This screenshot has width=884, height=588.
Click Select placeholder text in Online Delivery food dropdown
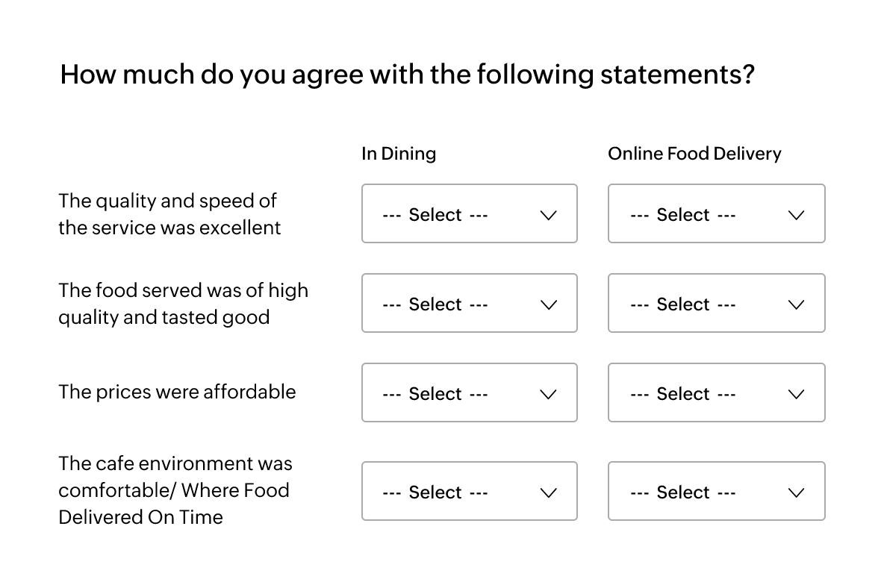tap(682, 304)
